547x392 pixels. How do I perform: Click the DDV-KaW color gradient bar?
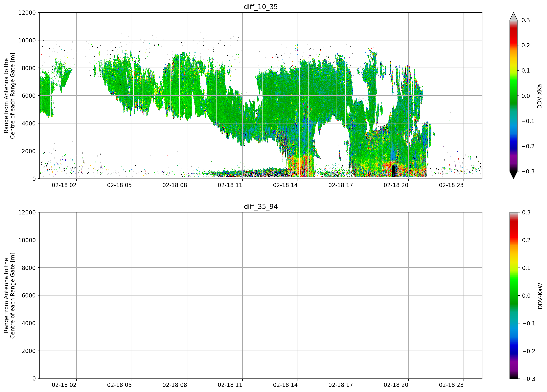513,295
